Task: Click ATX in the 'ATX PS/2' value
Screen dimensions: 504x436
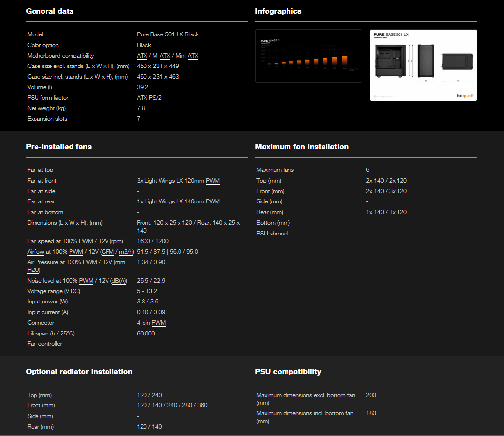Action: (142, 98)
